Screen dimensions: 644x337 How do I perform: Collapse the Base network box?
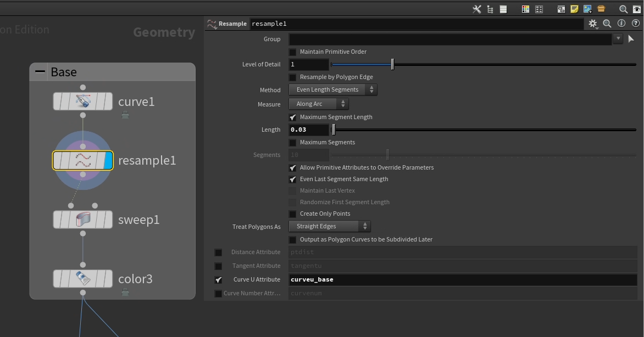point(40,72)
